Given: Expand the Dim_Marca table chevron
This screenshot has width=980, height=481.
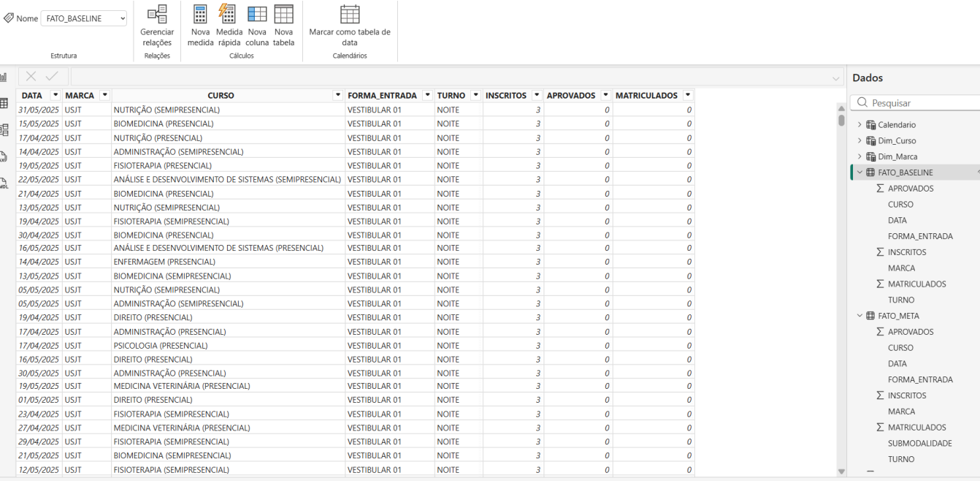Looking at the screenshot, I should 860,156.
